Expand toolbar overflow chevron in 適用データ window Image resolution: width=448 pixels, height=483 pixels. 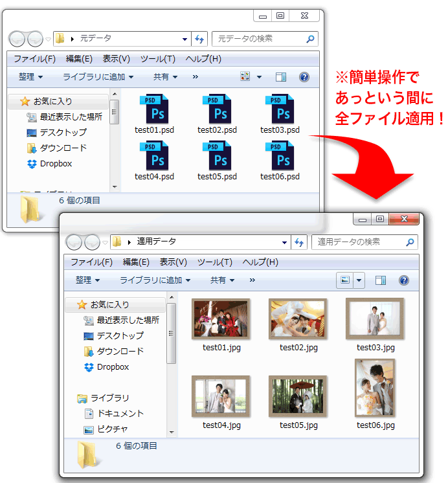[x=252, y=280]
